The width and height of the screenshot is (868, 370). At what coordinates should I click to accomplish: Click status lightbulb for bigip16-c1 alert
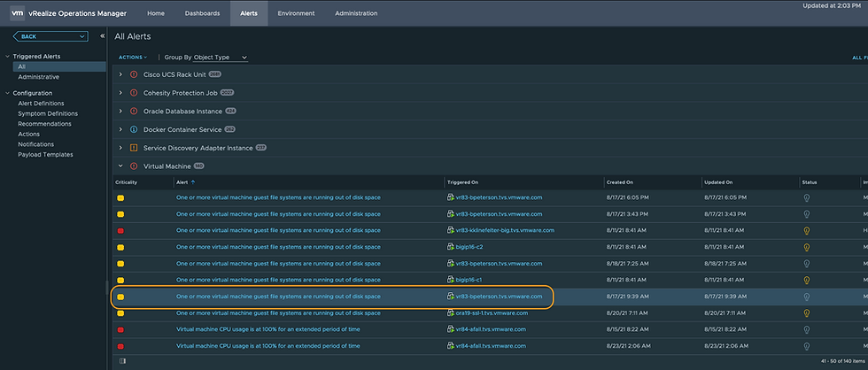click(x=807, y=281)
